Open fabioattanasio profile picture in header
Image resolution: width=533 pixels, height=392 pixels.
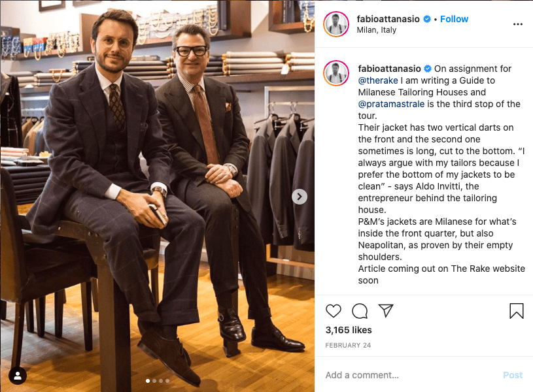pyautogui.click(x=336, y=24)
